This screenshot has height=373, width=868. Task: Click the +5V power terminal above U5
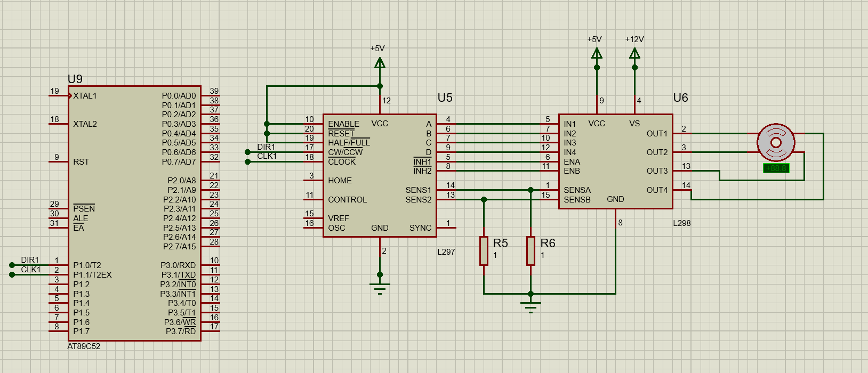coord(380,63)
